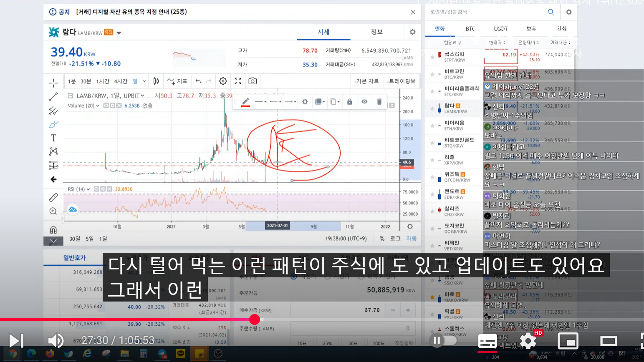Viewport: 644px width, 362px height.
Task: Toggle the percent (%) price scale
Action: [382, 239]
